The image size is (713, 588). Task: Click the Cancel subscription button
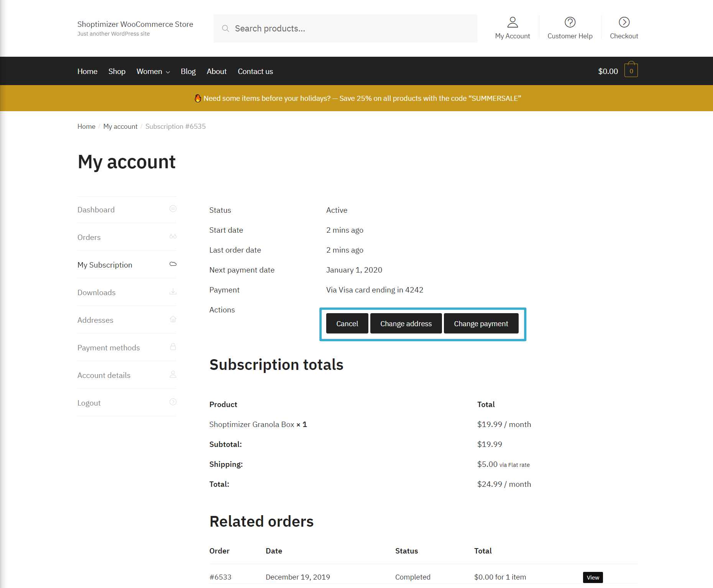[x=347, y=324]
